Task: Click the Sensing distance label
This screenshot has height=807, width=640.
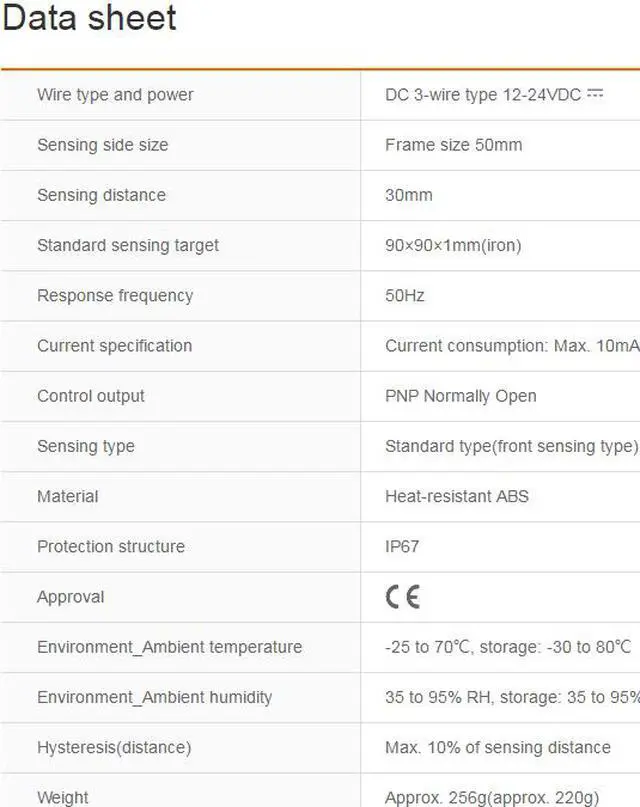Action: (101, 195)
